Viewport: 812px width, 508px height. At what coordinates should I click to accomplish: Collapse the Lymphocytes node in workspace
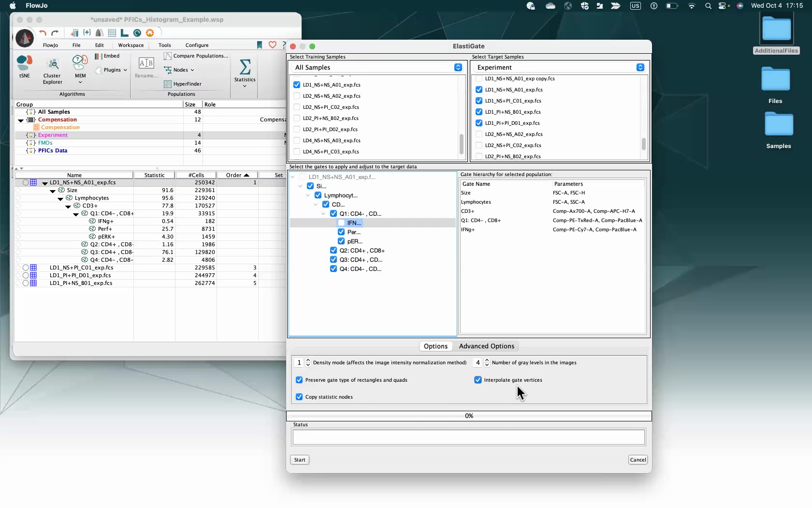(60, 198)
